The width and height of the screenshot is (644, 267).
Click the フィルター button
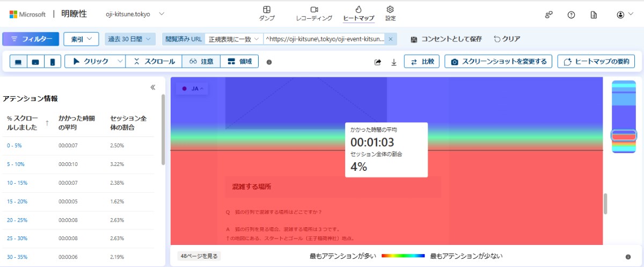(x=31, y=39)
